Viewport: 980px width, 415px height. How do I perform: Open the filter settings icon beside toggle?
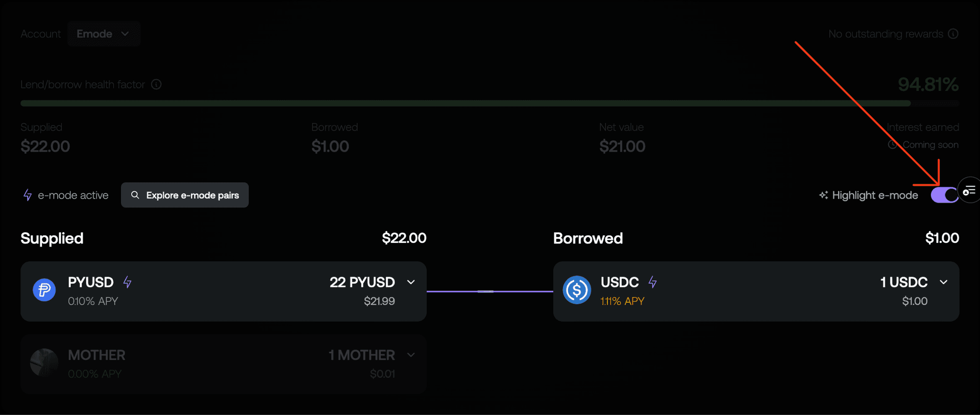pos(969,190)
